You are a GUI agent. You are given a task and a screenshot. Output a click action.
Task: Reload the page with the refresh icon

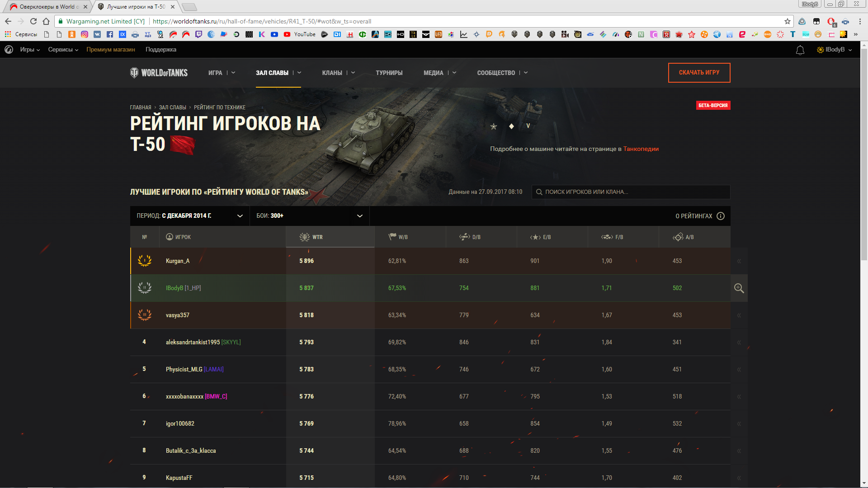33,21
